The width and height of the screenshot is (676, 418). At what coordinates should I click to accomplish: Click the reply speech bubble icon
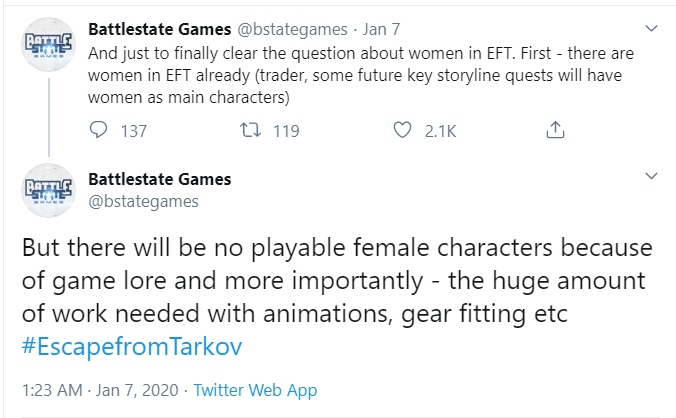(x=98, y=130)
